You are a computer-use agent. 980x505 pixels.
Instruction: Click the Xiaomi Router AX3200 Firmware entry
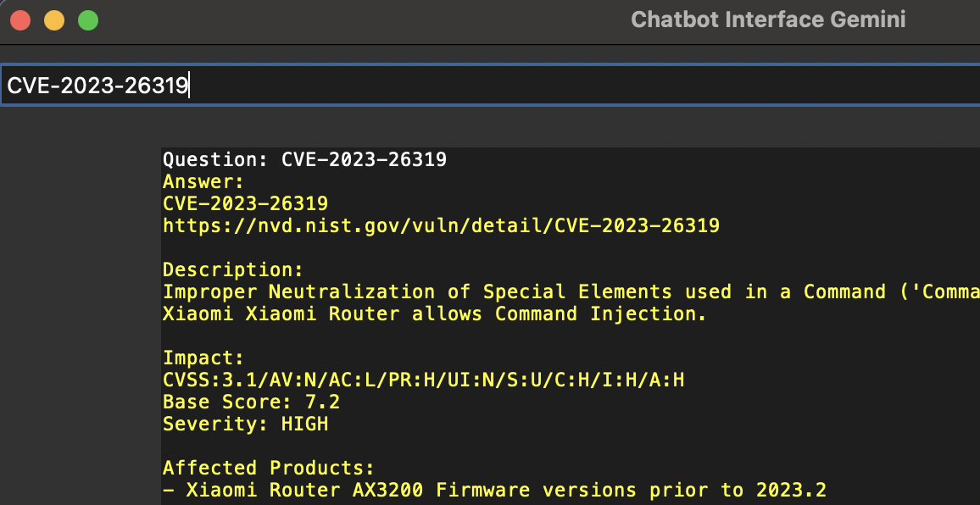(494, 490)
